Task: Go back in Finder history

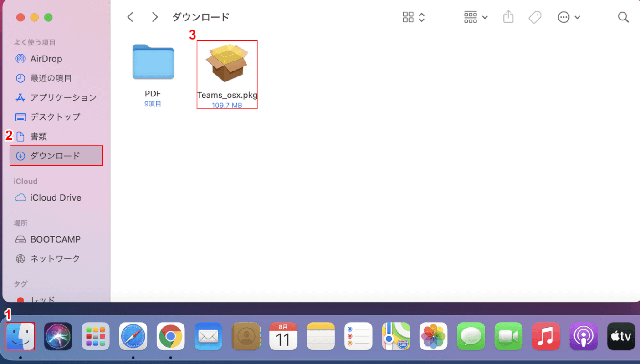Action: pos(130,17)
